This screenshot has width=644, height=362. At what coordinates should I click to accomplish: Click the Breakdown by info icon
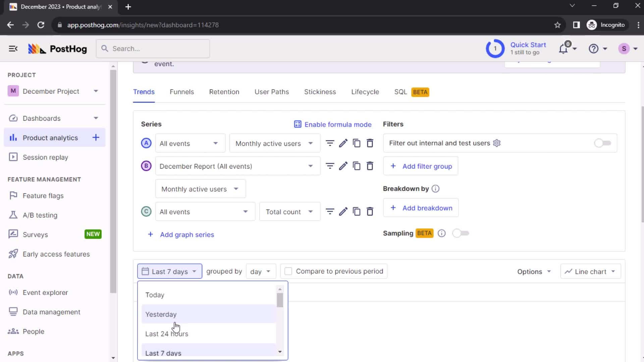(x=436, y=189)
